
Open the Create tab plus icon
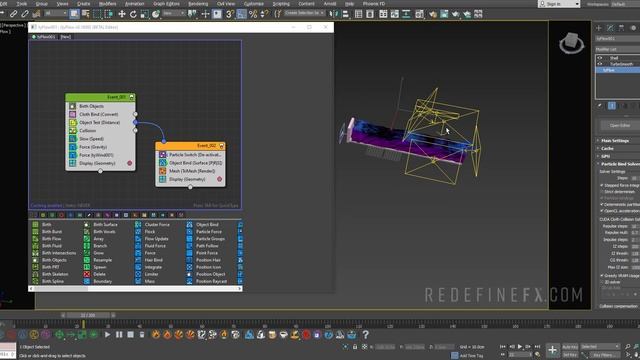point(599,28)
